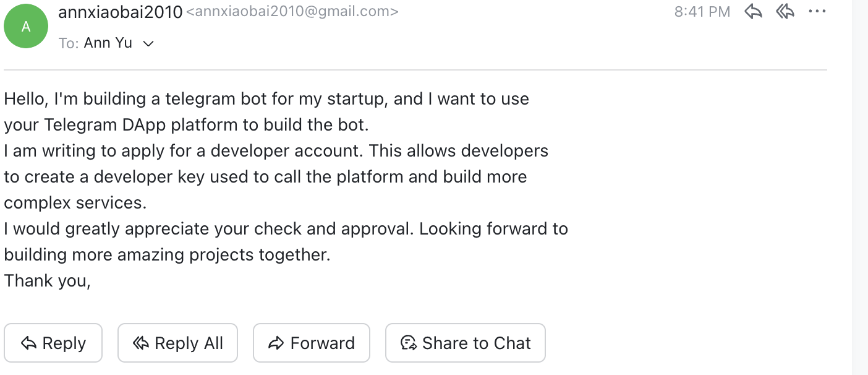Click the reply arrow icon beside the timestamp

coord(753,12)
